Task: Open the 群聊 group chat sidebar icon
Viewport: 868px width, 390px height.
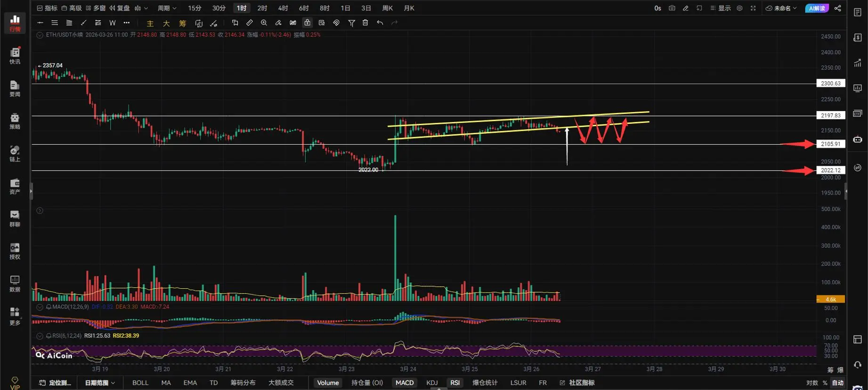Action: coord(15,219)
